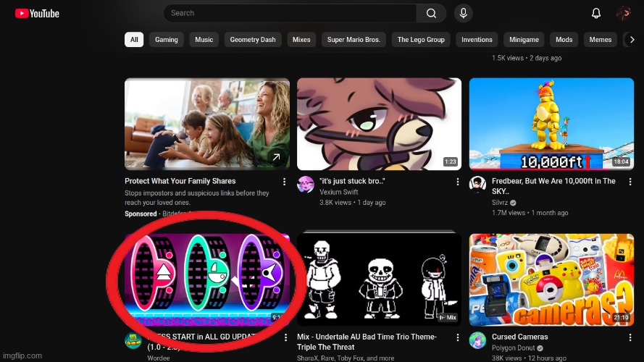644x362 pixels.
Task: Open options for the Fredbear 10,000ft video
Action: [630, 182]
